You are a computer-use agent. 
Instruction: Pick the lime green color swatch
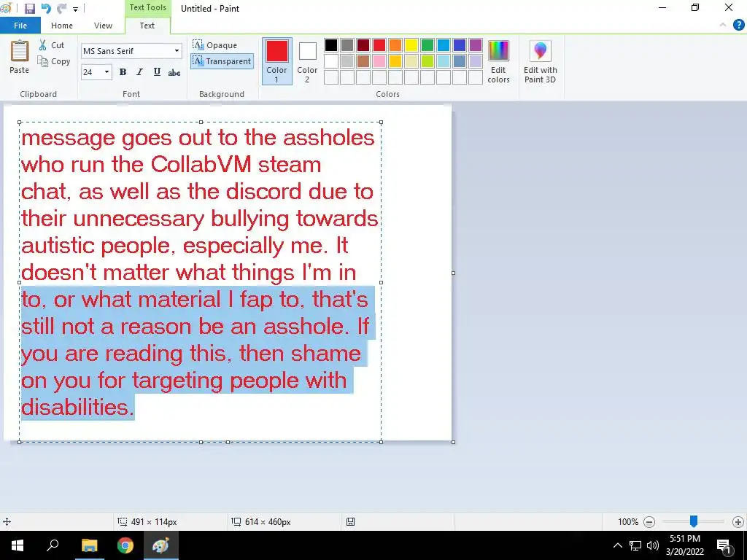point(427,61)
